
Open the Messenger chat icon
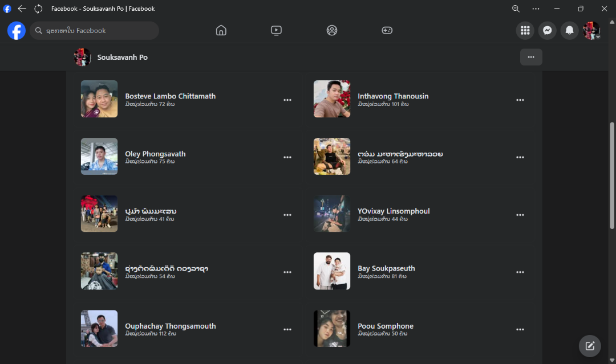click(547, 31)
